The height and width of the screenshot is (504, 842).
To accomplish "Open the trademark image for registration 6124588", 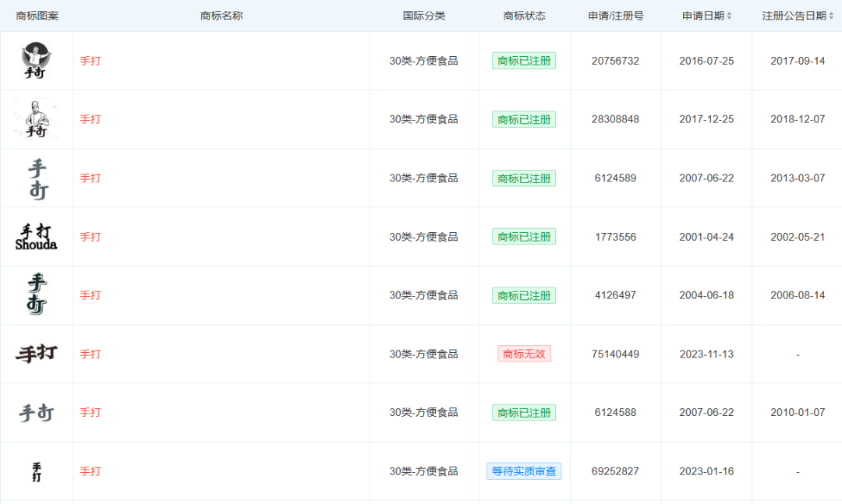I will (x=36, y=413).
